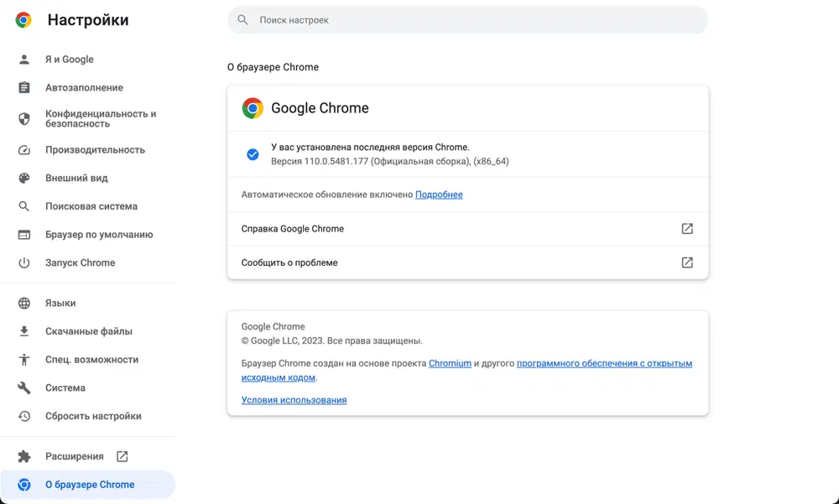Click the person icon for Я и Google
839x504 pixels.
[24, 60]
